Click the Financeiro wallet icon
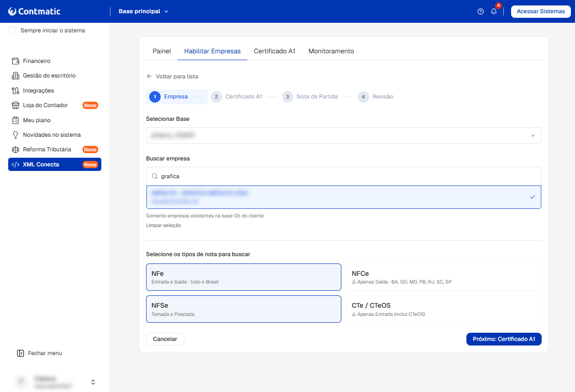 click(x=15, y=61)
